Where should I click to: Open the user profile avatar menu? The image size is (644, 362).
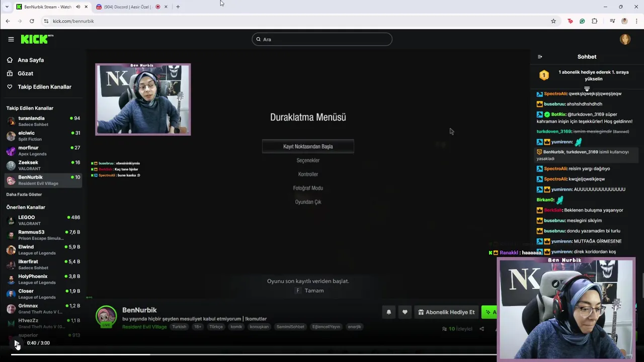point(625,39)
